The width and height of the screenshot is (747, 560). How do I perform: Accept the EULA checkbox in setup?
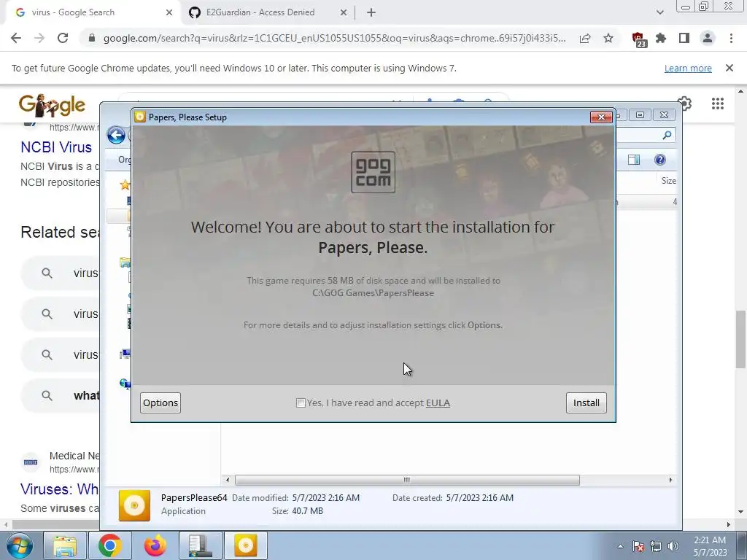click(301, 402)
